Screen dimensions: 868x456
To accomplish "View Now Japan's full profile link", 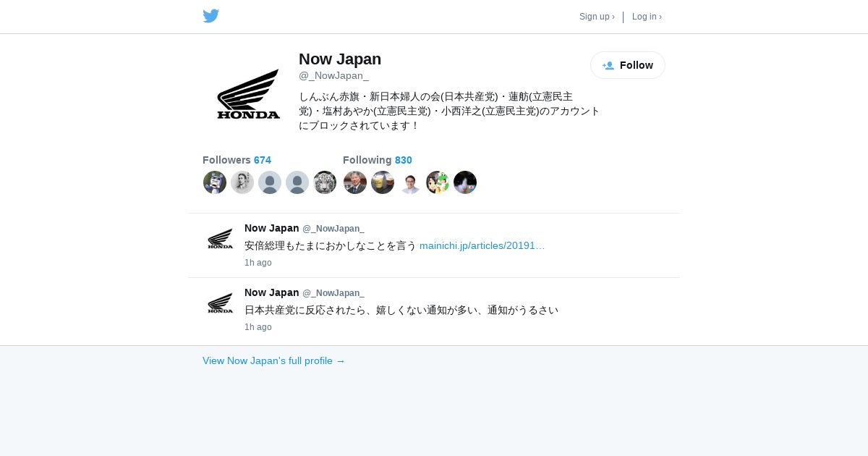I will click(x=274, y=360).
